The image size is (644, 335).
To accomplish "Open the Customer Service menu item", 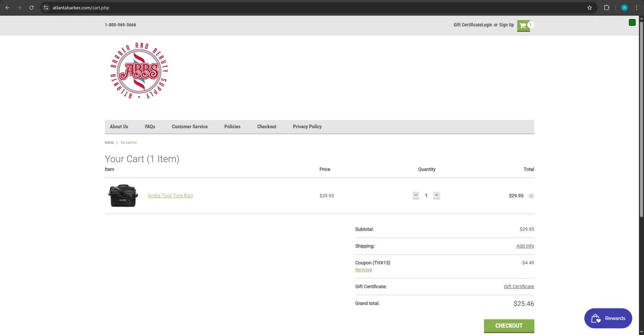I will click(x=190, y=127).
